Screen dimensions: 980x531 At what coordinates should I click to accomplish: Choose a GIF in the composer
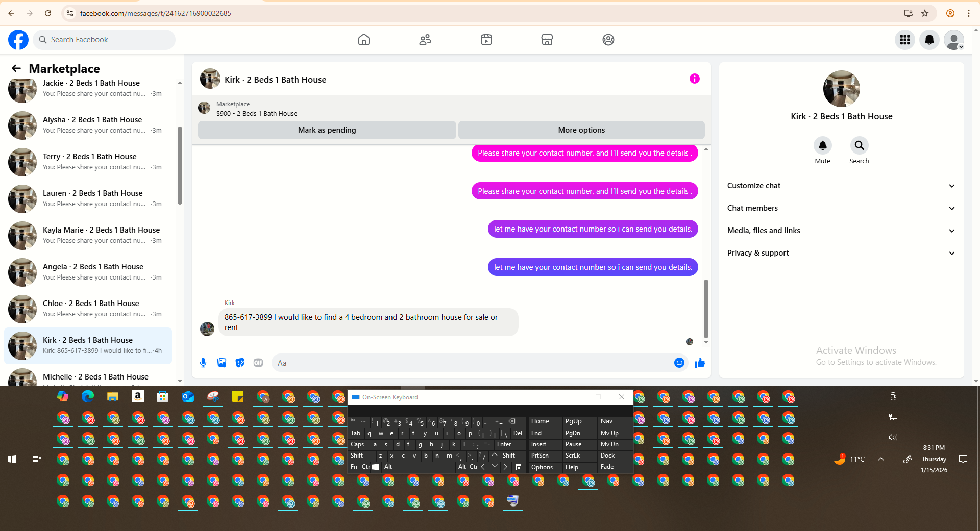click(258, 363)
